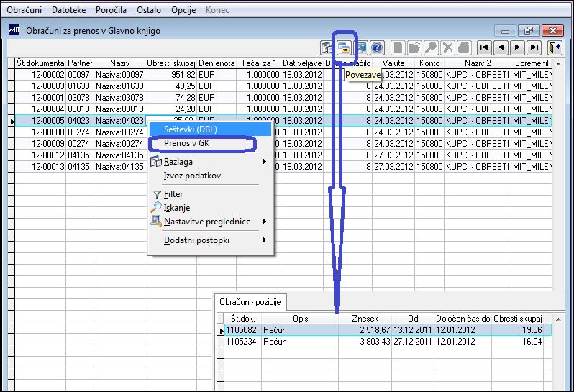The width and height of the screenshot is (574, 392).
Task: Sort by Obresti skupaj column header
Action: click(171, 63)
